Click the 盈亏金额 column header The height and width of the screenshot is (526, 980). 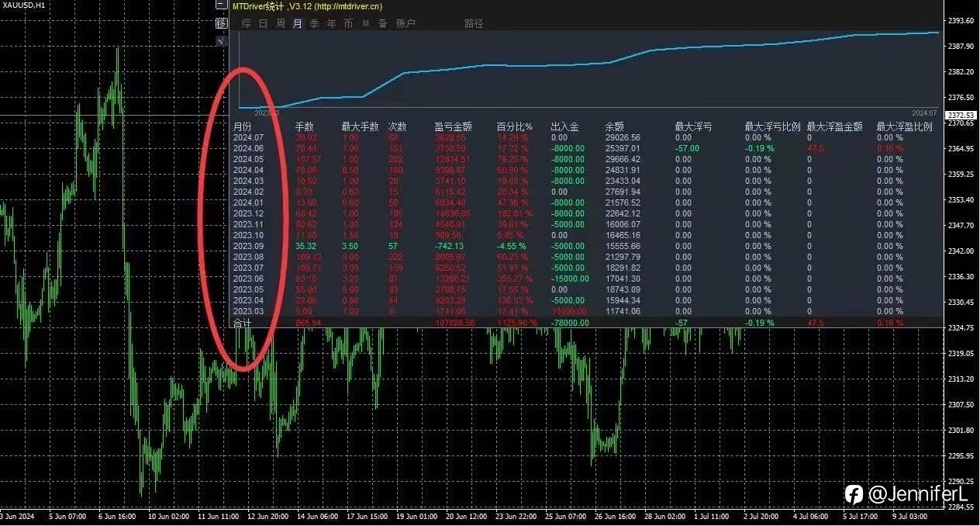(x=453, y=126)
